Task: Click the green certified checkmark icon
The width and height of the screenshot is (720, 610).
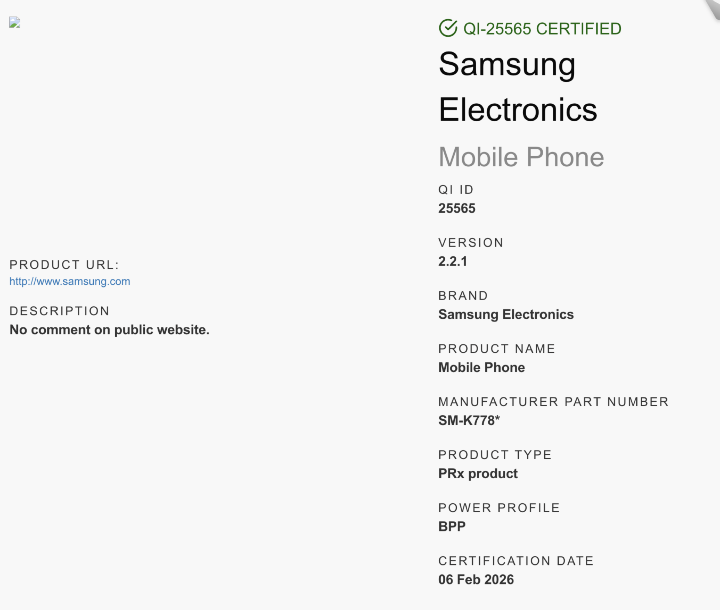Action: [x=448, y=28]
